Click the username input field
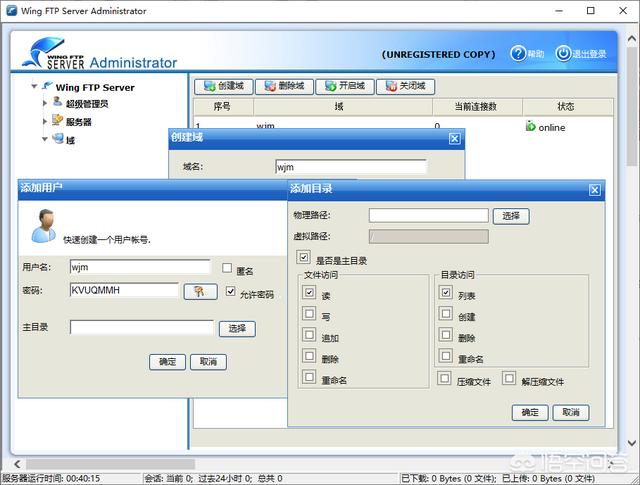 [140, 267]
